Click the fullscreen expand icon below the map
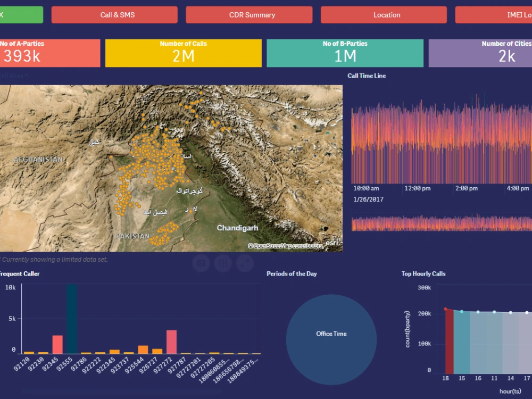The width and height of the screenshot is (532, 399). (245, 263)
